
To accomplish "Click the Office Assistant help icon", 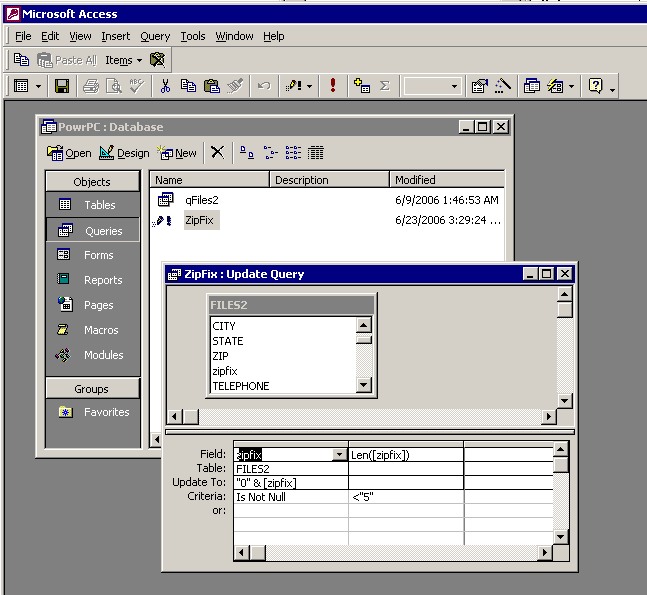I will [x=595, y=86].
